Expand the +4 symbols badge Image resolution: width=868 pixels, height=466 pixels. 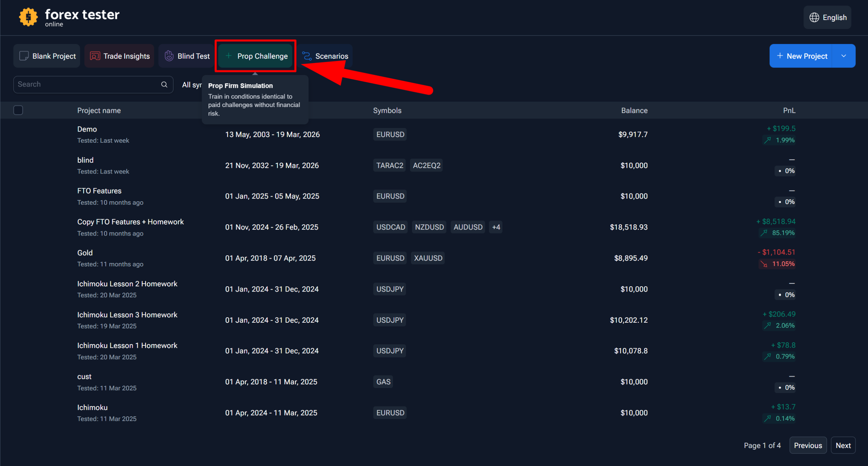point(496,227)
